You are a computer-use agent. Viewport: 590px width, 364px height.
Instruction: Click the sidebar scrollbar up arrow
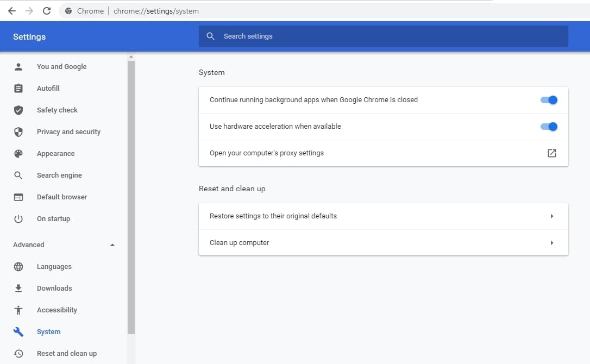pos(131,57)
